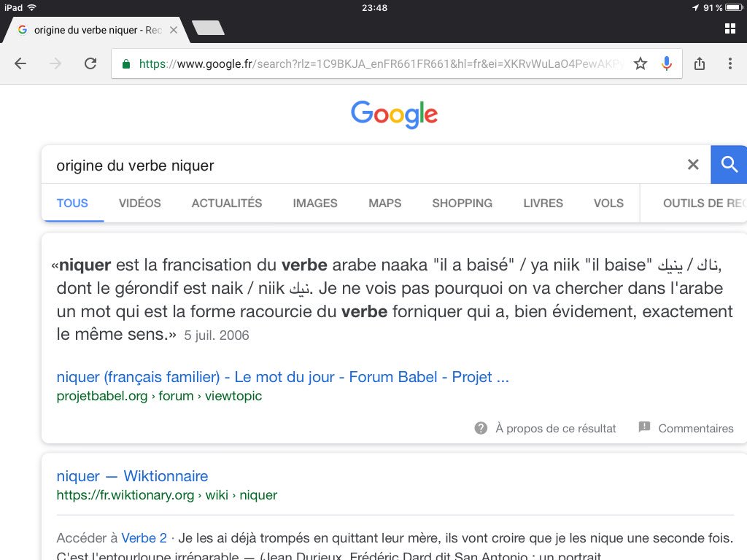The image size is (747, 560).
Task: Click the forward navigation arrow
Action: (x=55, y=63)
